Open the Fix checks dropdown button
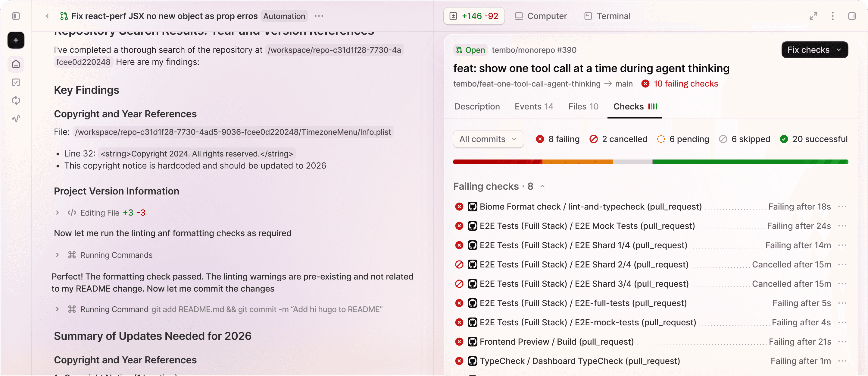The image size is (868, 376). [x=814, y=50]
